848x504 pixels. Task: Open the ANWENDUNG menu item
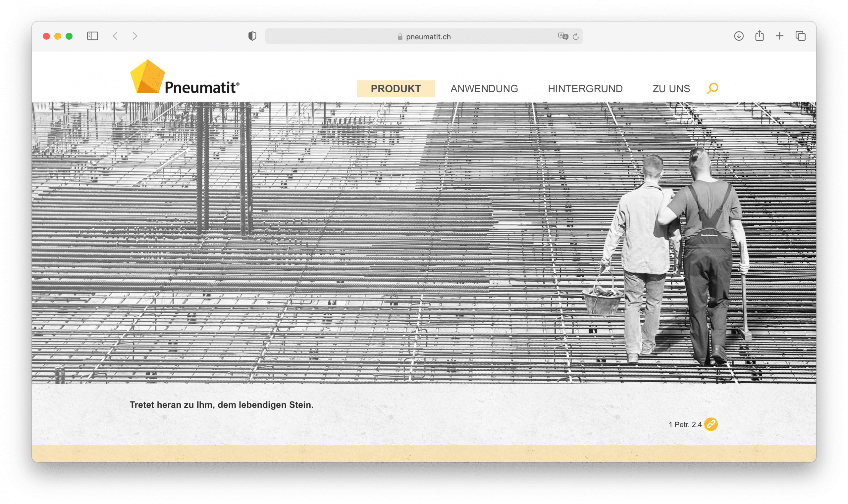click(484, 89)
